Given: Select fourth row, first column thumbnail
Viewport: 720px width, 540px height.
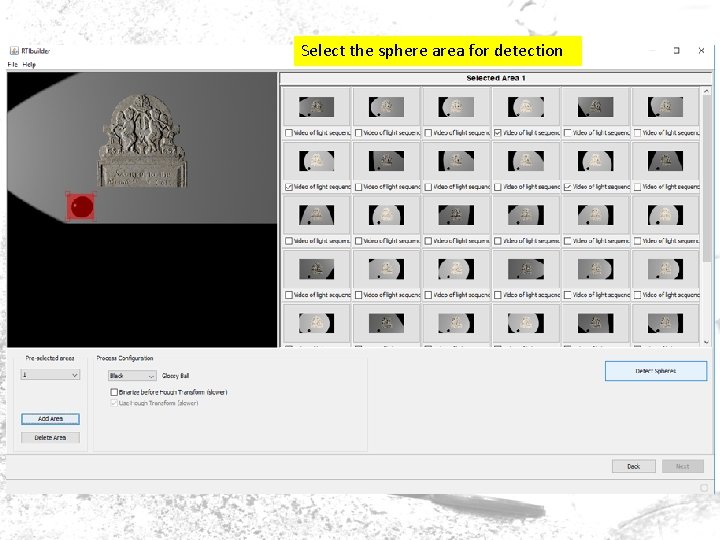Looking at the screenshot, I should (316, 269).
